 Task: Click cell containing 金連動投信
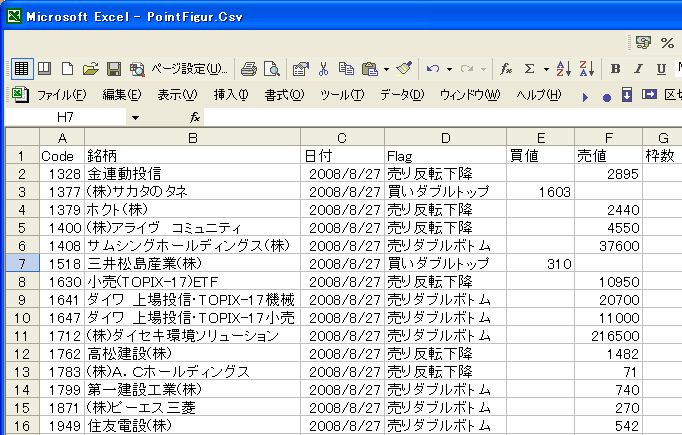pos(192,174)
